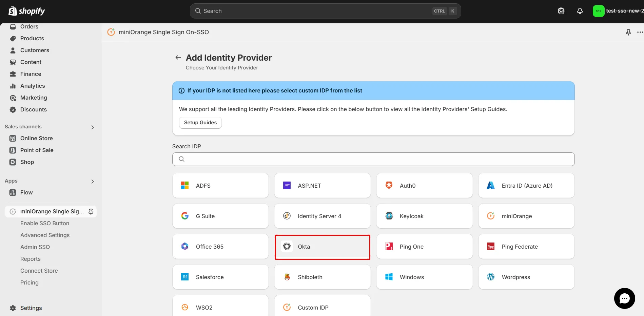
Task: Click the top Search bar
Action: pyautogui.click(x=325, y=11)
